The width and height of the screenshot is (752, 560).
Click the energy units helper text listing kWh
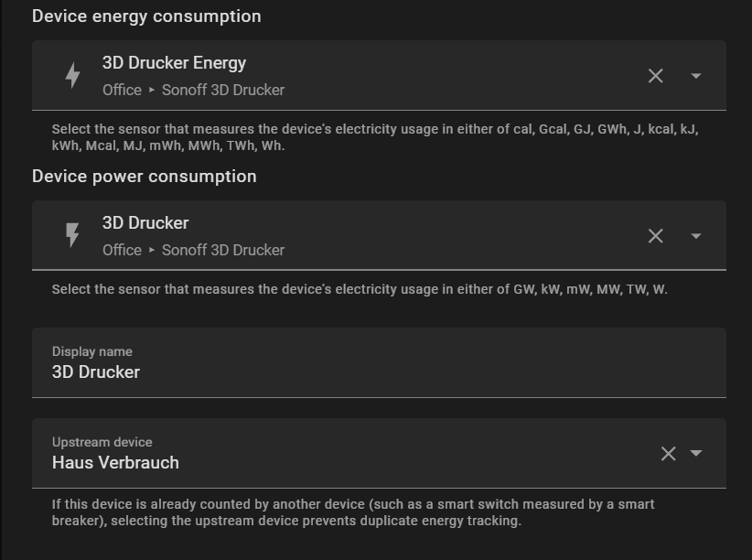[375, 137]
